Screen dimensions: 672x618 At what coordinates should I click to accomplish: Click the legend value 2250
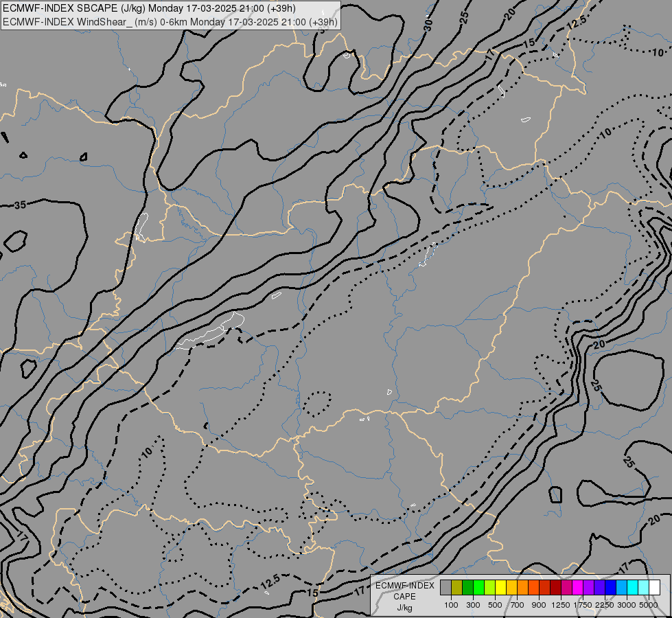pyautogui.click(x=605, y=605)
